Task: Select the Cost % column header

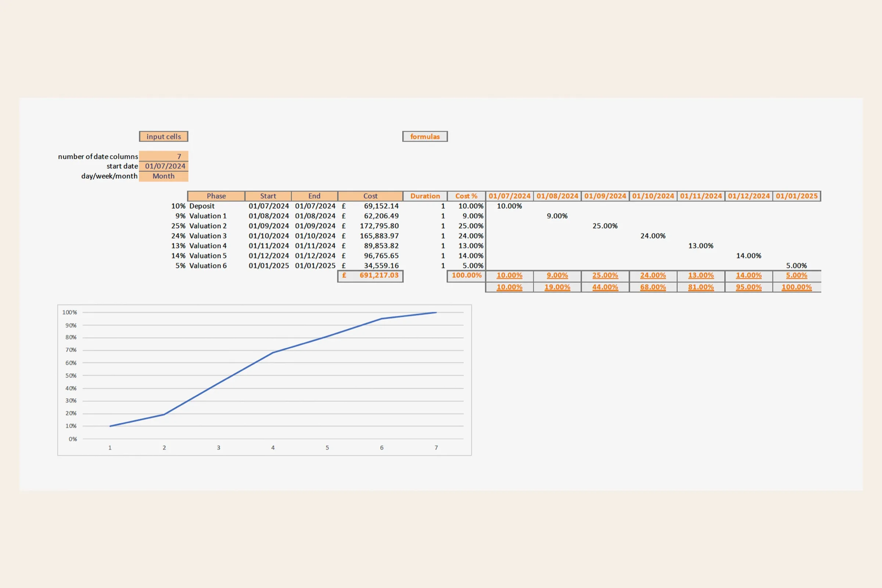Action: (466, 196)
